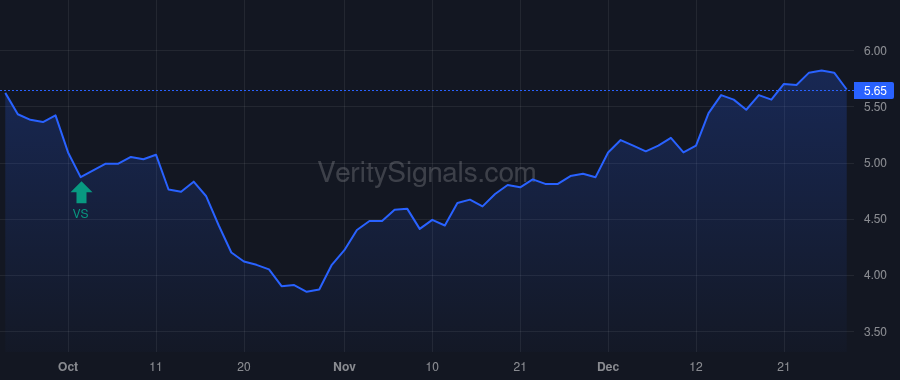The width and height of the screenshot is (900, 380).
Task: Click the 5.00 price axis label
Action: 875,164
